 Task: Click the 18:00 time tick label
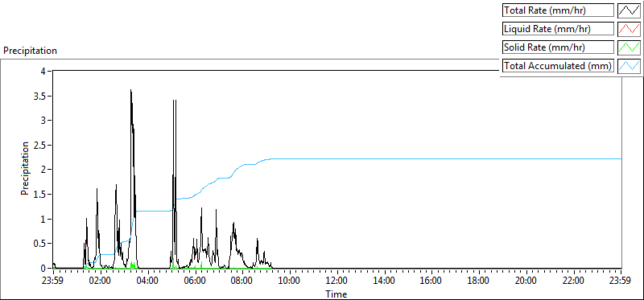click(479, 281)
